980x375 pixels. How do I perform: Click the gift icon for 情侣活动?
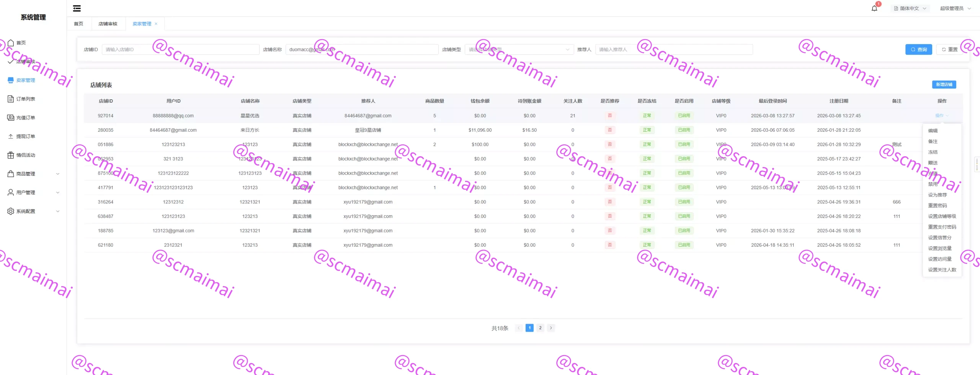click(x=11, y=156)
